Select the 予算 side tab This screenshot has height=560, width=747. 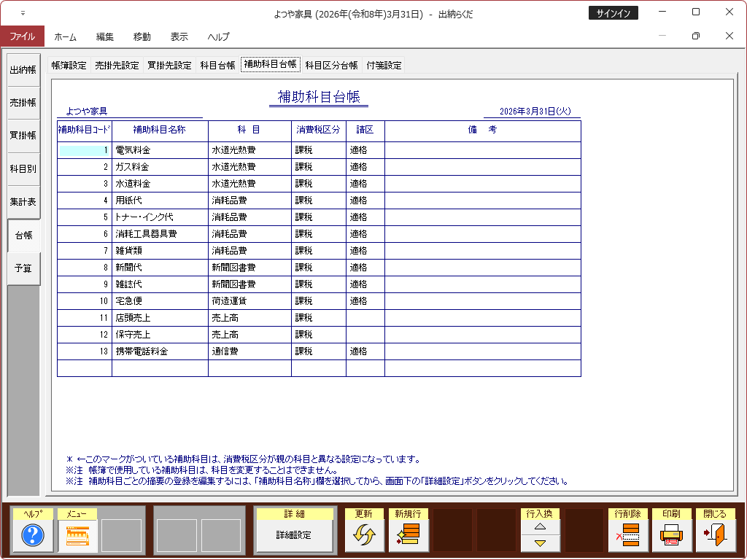coord(23,268)
